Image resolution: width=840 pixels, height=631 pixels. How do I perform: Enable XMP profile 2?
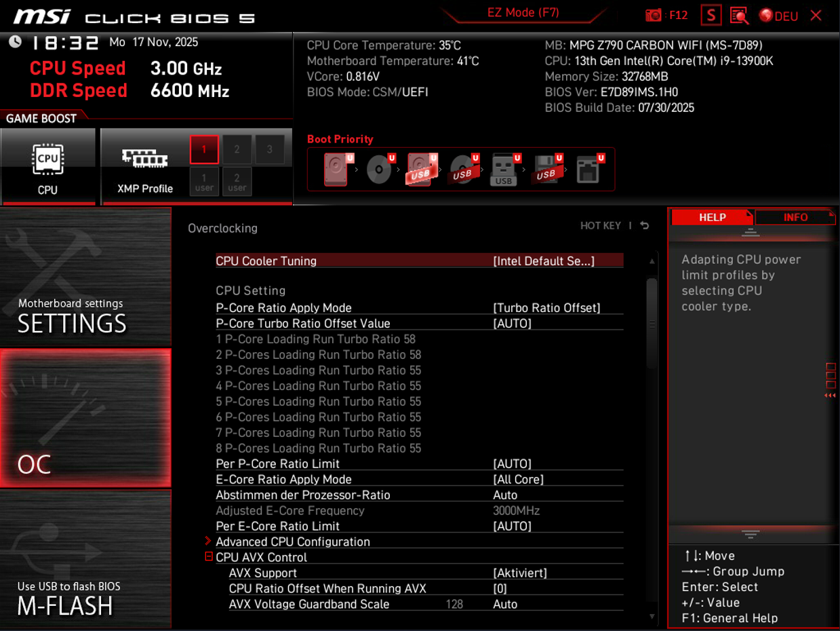click(x=237, y=150)
